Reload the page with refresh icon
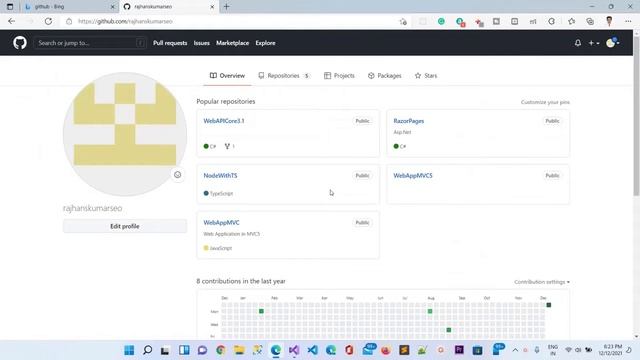 click(48, 21)
